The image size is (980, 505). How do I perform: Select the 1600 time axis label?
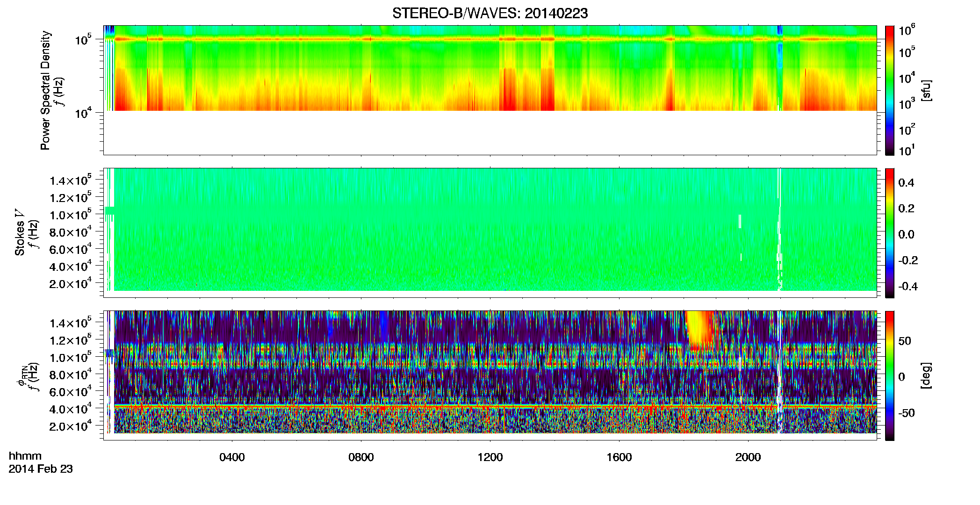click(x=619, y=457)
